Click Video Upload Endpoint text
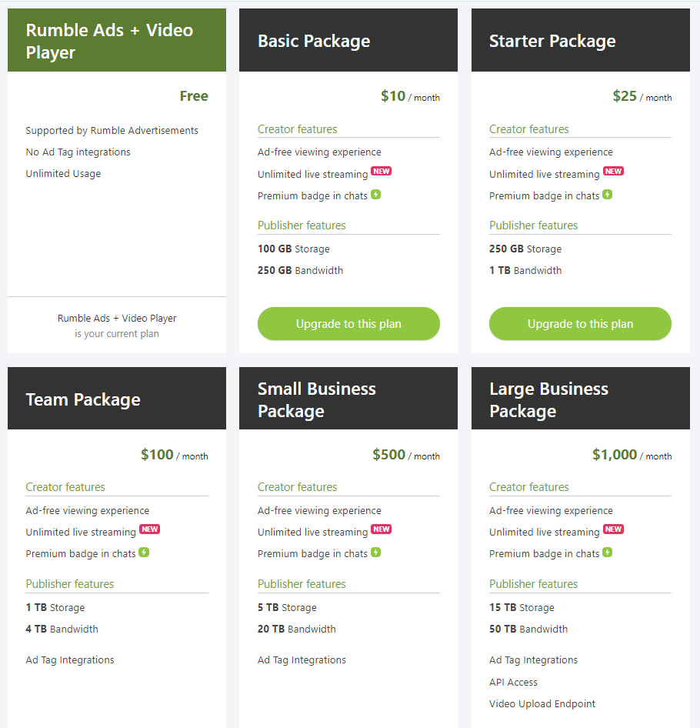Viewport: 700px width, 728px height. click(x=542, y=704)
